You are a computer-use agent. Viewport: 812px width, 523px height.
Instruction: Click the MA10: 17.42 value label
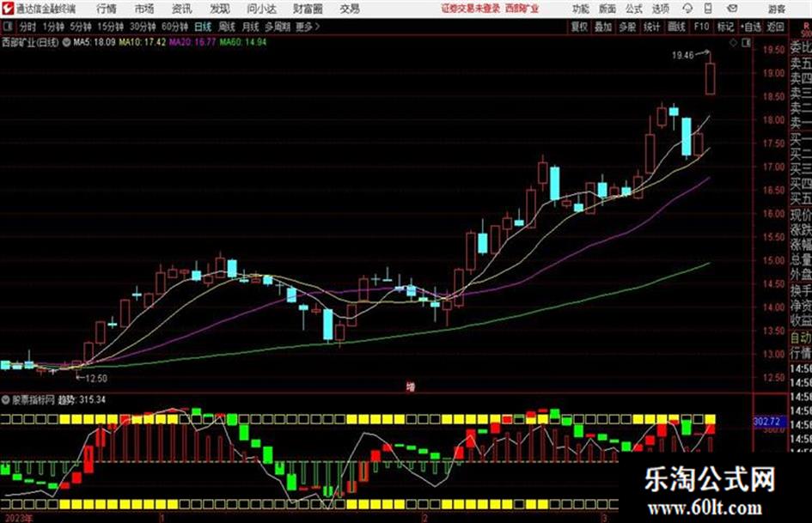(143, 42)
